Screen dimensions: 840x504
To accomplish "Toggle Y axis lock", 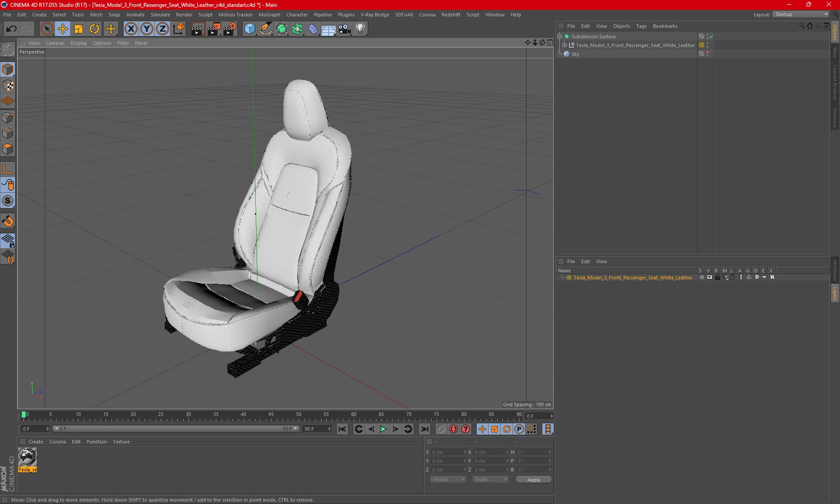I will 147,29.
